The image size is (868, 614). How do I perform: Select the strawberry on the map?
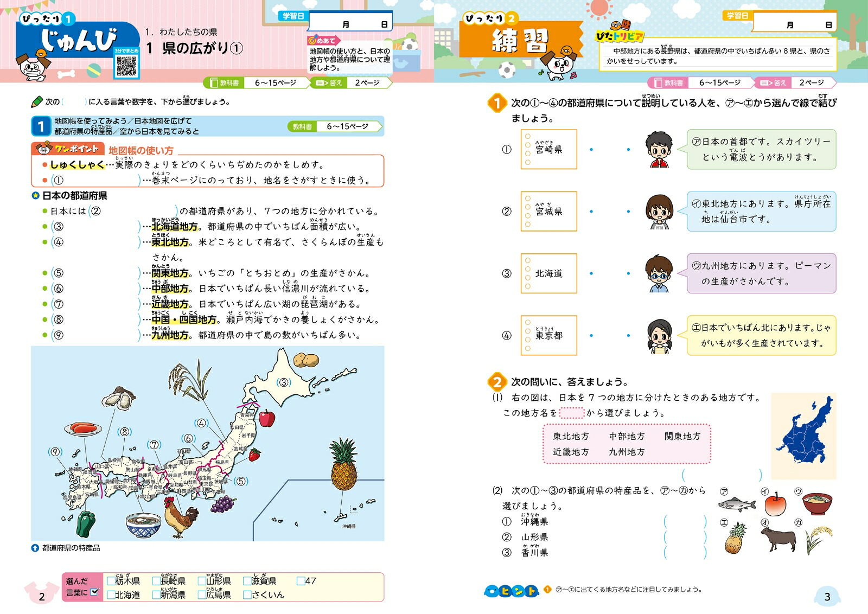pos(254,455)
